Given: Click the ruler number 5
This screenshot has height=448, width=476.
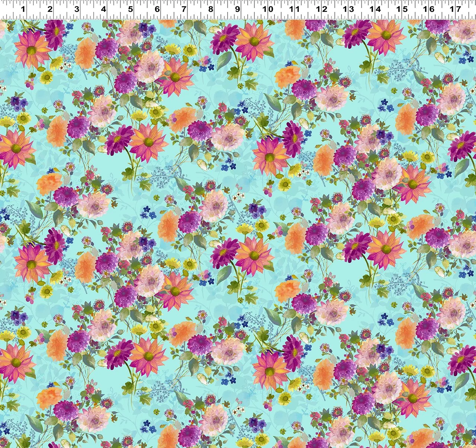Looking at the screenshot, I should [130, 9].
